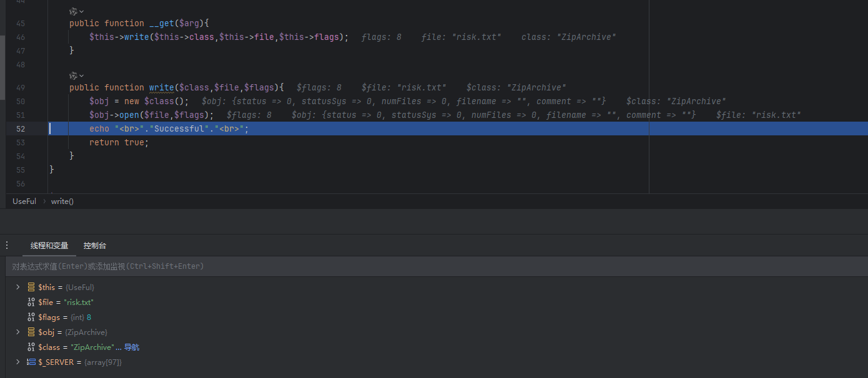868x378 pixels.
Task: Click the $obj object type icon
Action: (x=31, y=332)
